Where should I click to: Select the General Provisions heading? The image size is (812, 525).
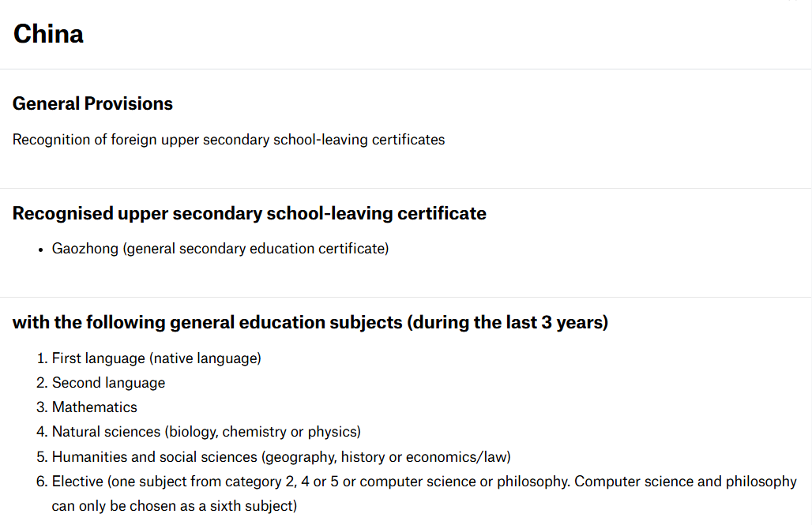click(x=92, y=103)
